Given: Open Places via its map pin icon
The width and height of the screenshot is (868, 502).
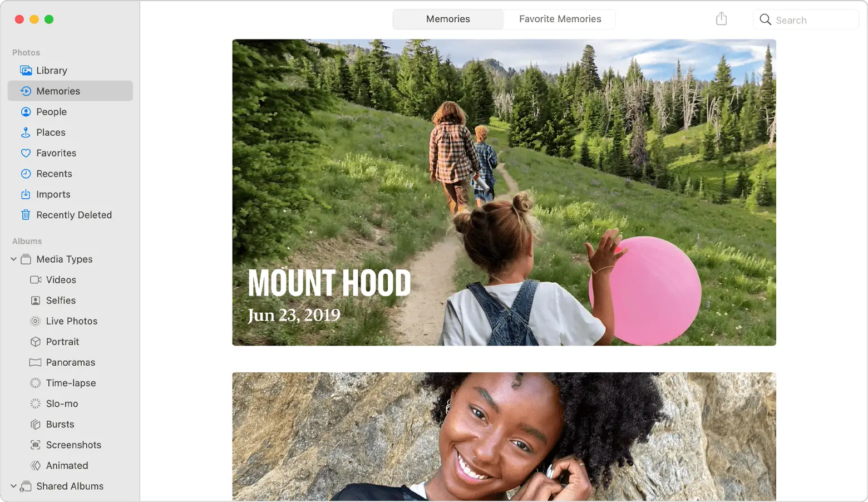Looking at the screenshot, I should click(x=26, y=132).
